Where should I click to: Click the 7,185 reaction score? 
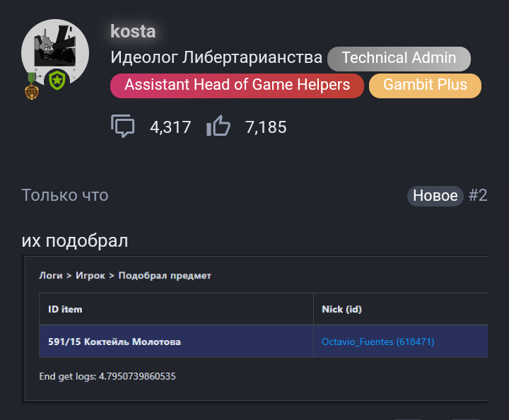[266, 127]
